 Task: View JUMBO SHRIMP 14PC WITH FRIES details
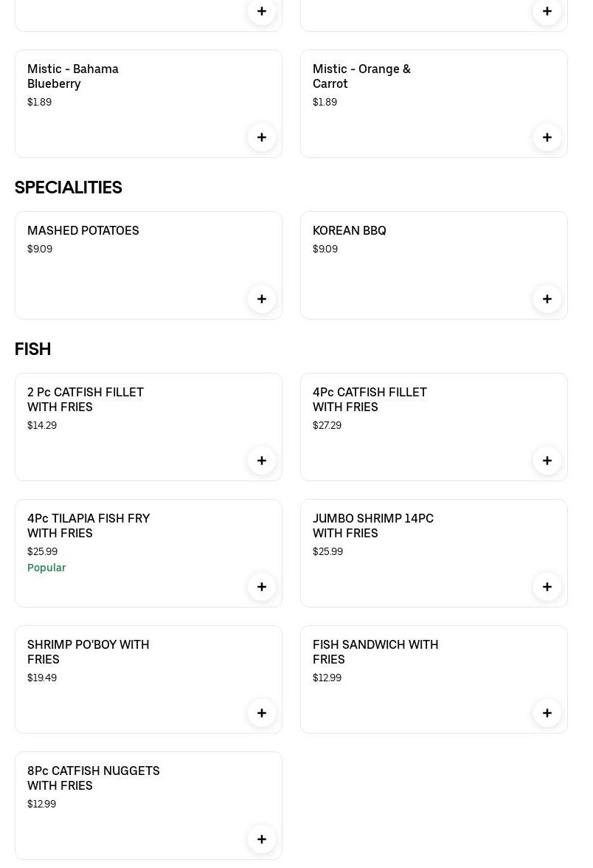[x=373, y=526]
